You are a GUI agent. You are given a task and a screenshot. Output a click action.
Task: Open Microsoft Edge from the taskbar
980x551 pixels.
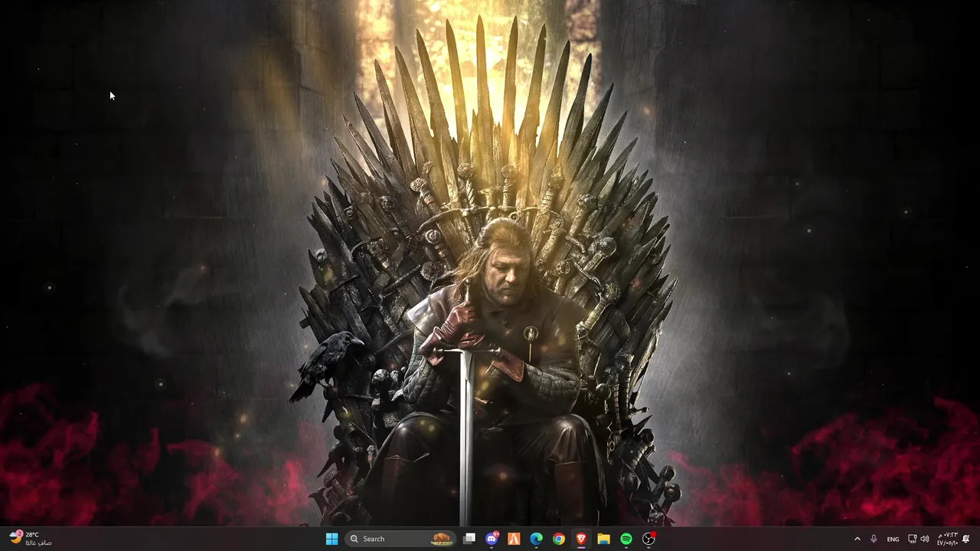click(537, 539)
